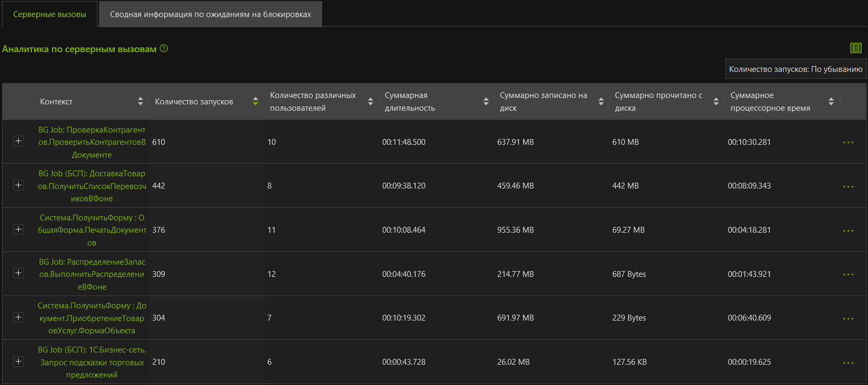Expand the ОбщаяФорма.ПечатьДокументов row

click(x=19, y=230)
